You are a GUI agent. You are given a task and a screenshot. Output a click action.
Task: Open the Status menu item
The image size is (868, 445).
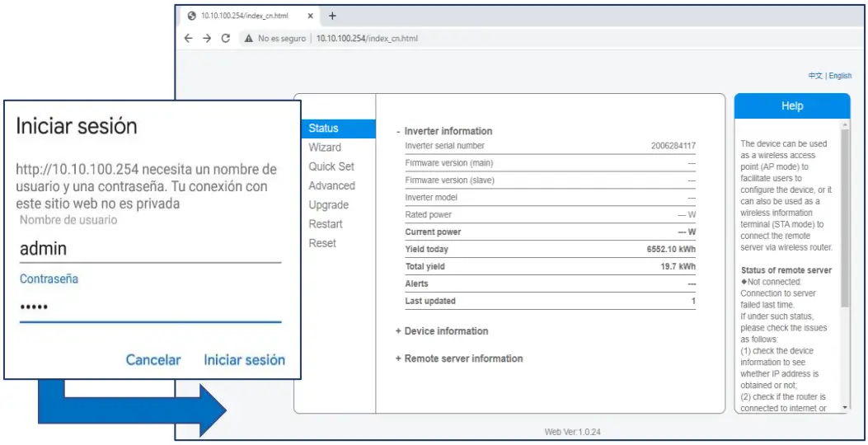click(339, 129)
